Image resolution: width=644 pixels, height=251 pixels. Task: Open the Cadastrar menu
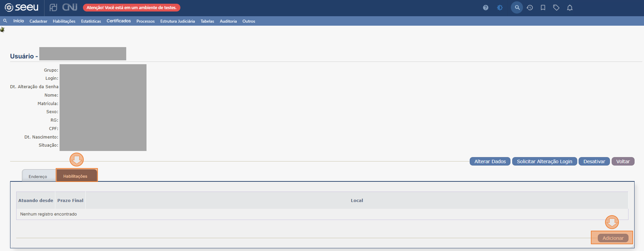[x=38, y=21]
